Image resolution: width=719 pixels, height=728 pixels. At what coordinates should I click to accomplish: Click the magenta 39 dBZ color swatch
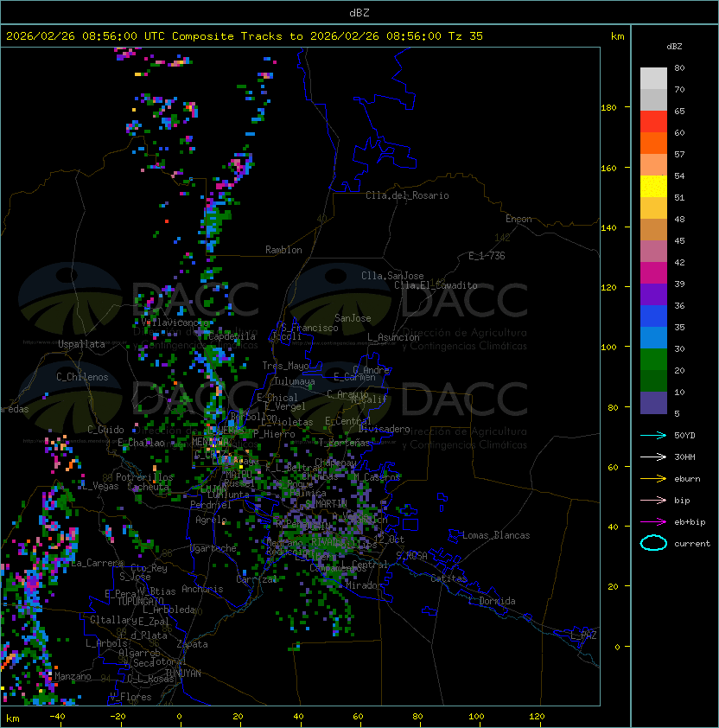click(x=653, y=273)
